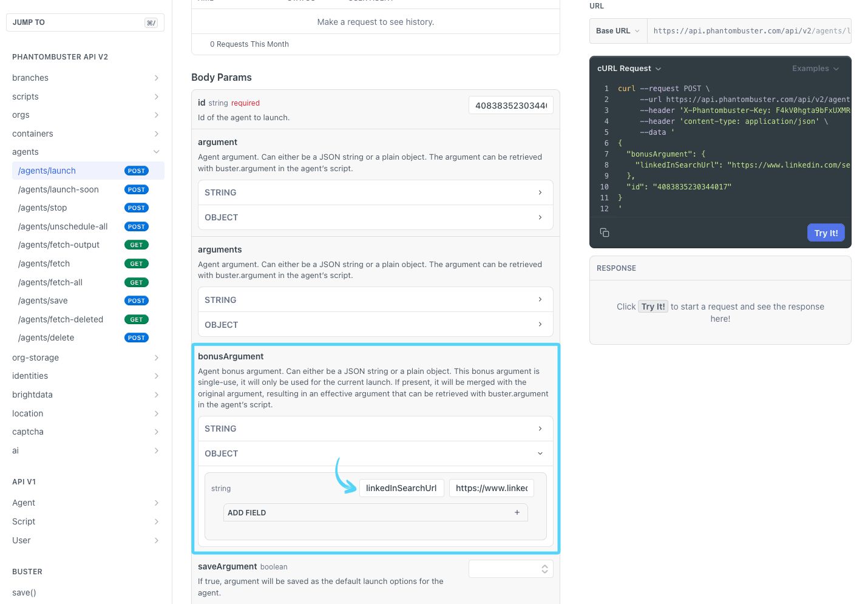The width and height of the screenshot is (868, 604).
Task: Expand STRING option under arguments
Action: (375, 300)
